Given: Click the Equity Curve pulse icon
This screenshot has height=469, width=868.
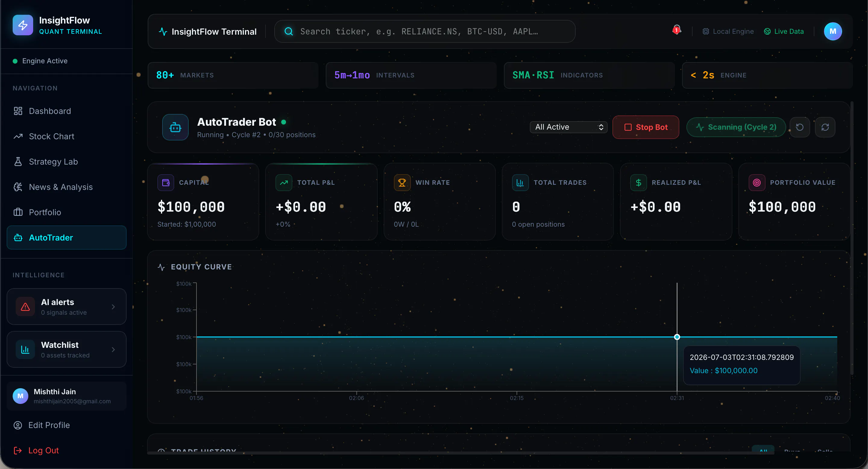Looking at the screenshot, I should pyautogui.click(x=162, y=267).
